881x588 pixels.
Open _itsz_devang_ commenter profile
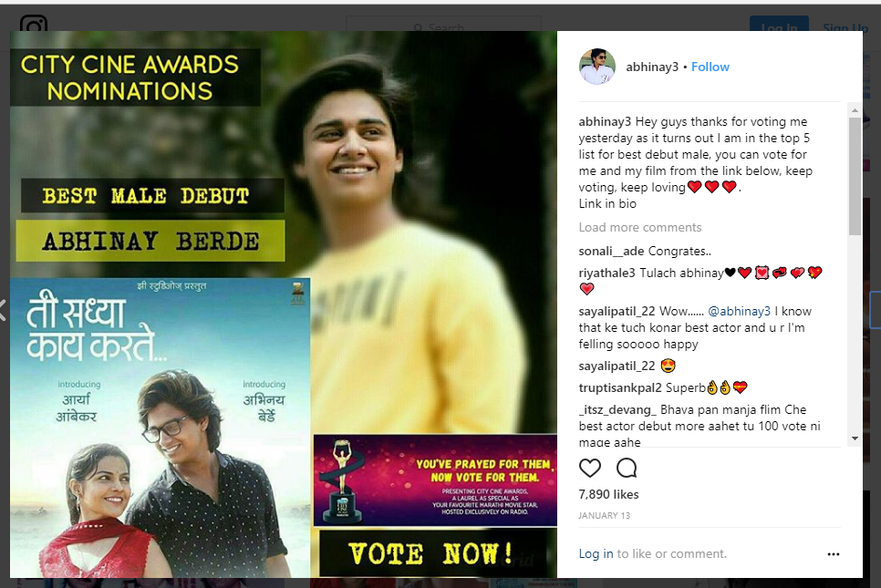tap(617, 410)
